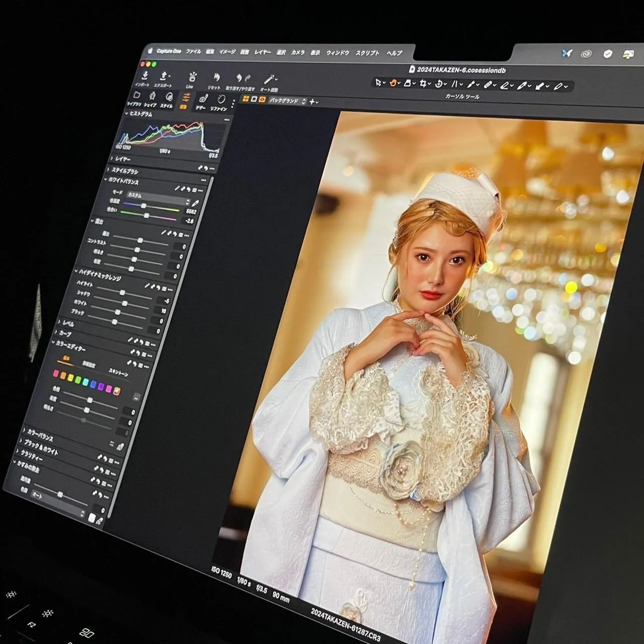Select the red swatch in Color Editor
Viewport: 644px width, 644px height.
(x=56, y=374)
